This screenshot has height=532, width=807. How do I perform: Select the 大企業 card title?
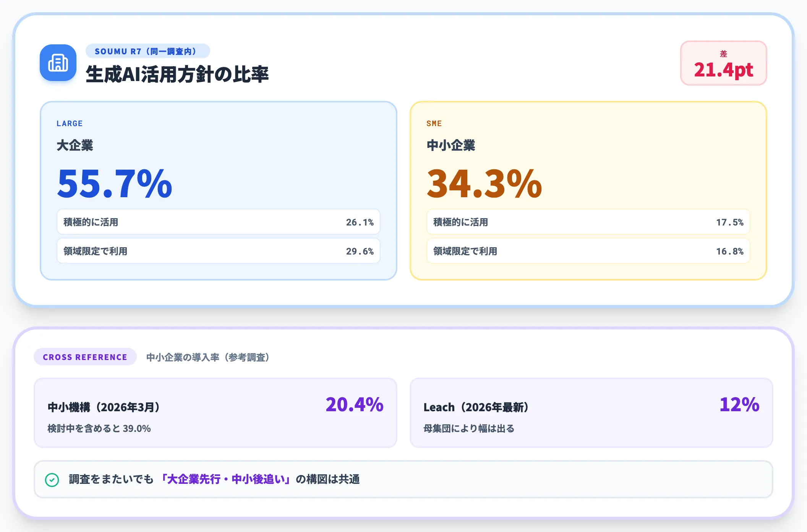point(75,145)
